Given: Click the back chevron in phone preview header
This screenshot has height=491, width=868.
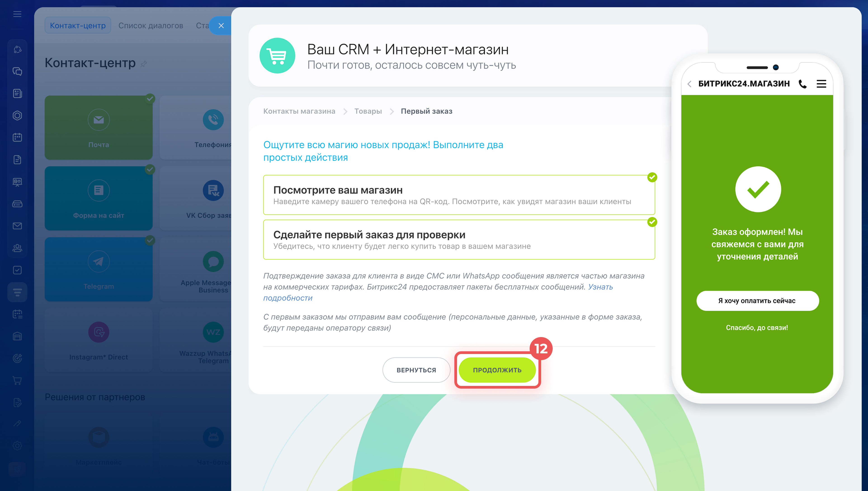Looking at the screenshot, I should [x=690, y=84].
